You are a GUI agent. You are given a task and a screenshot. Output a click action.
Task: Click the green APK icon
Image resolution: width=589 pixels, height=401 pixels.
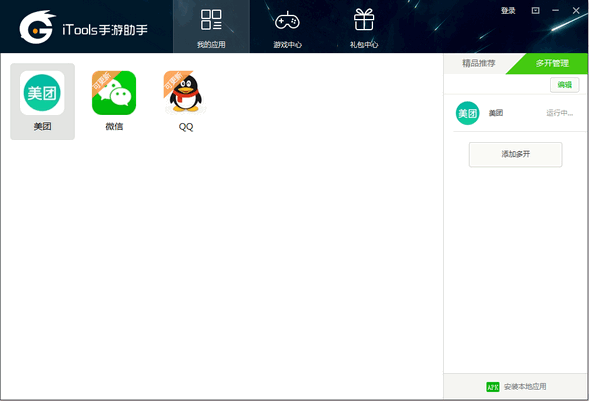(492, 386)
